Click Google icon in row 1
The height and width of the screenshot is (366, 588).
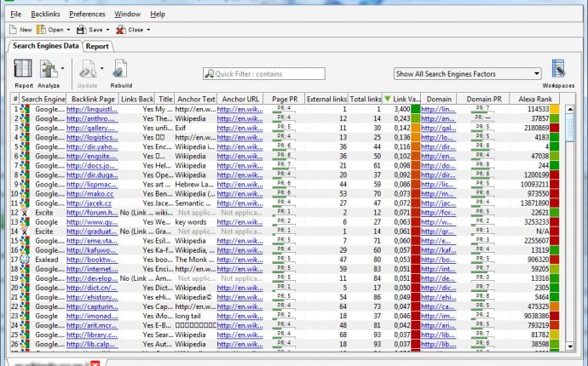25,110
